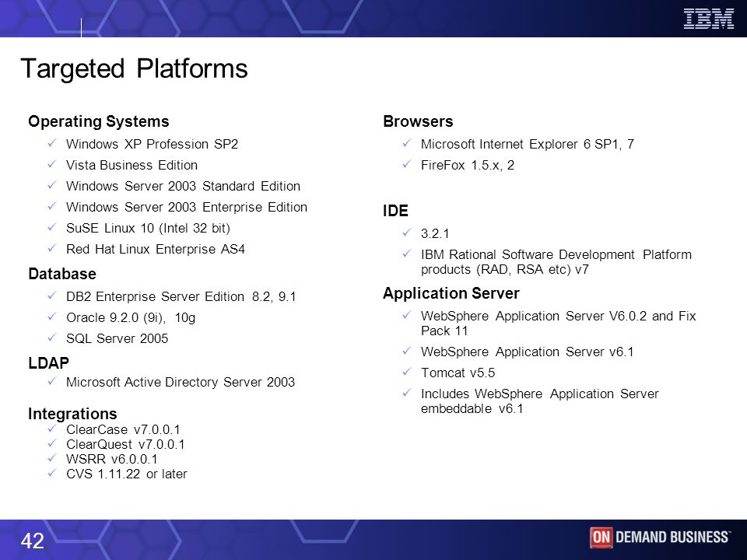Click checkmark bullet beside FireFox 1.5.x
This screenshot has width=747, height=560.
click(406, 164)
